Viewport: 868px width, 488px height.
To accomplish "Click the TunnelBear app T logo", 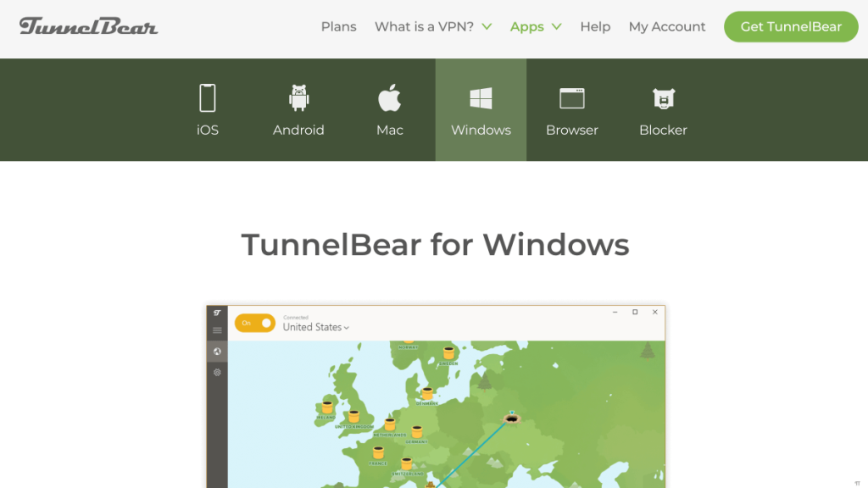I will [217, 313].
